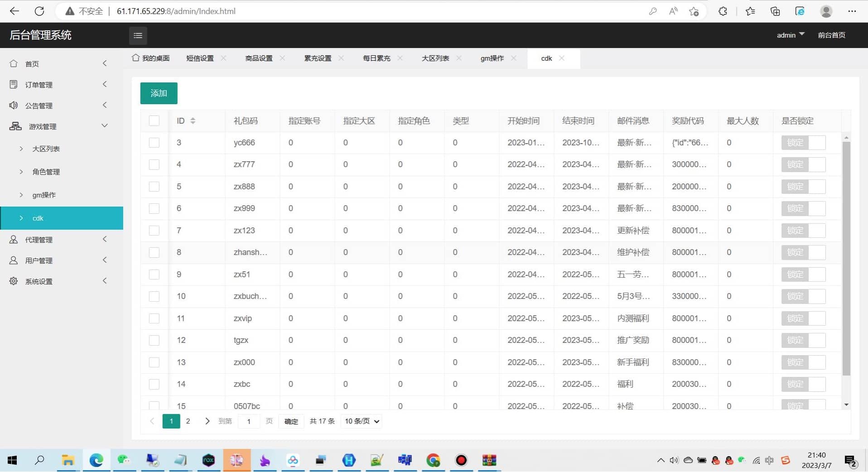Switch to the 短信设置 tab
868x472 pixels.
[x=200, y=58]
